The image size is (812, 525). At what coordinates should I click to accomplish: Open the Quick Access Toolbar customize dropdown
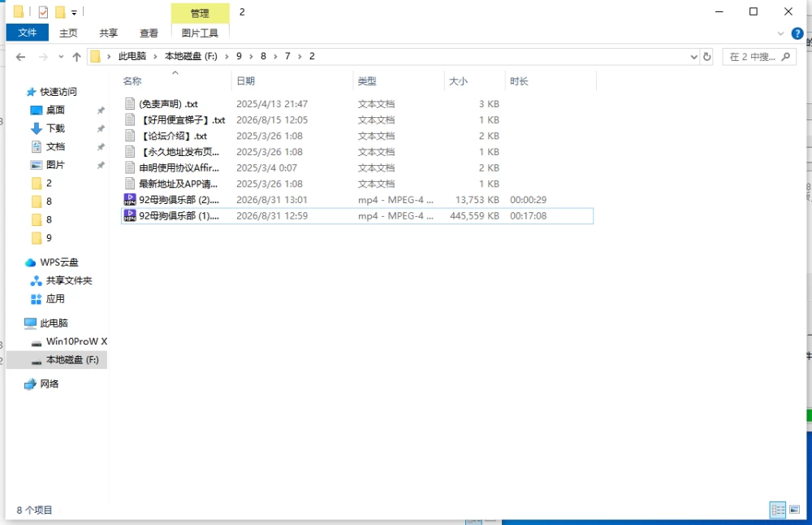74,12
